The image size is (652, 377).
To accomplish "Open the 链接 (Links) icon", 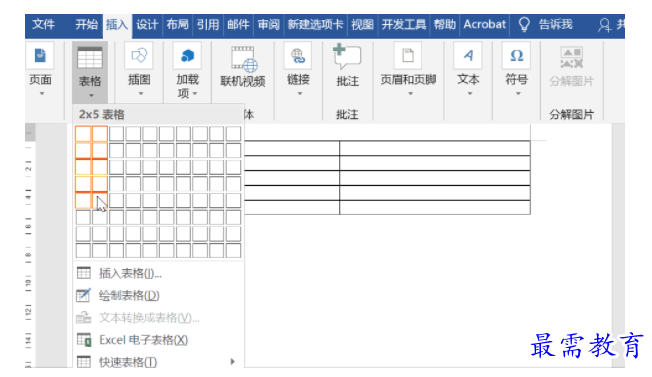I will pos(298,56).
